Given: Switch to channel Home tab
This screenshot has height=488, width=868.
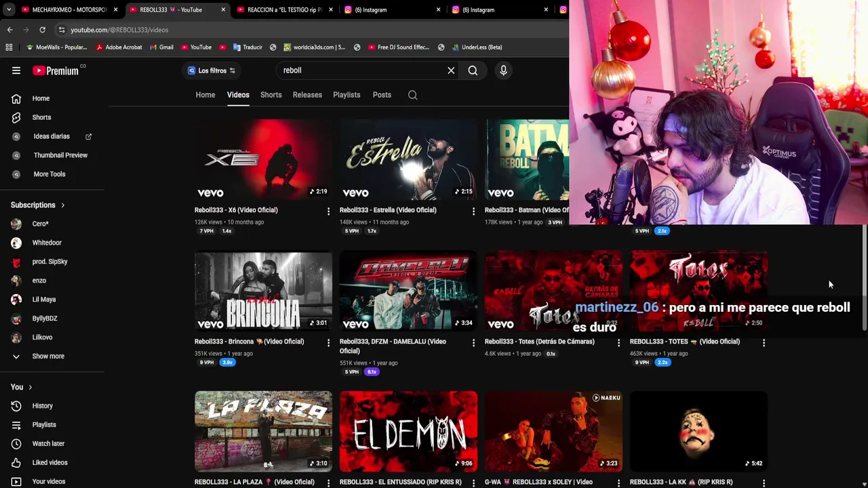Looking at the screenshot, I should point(205,95).
